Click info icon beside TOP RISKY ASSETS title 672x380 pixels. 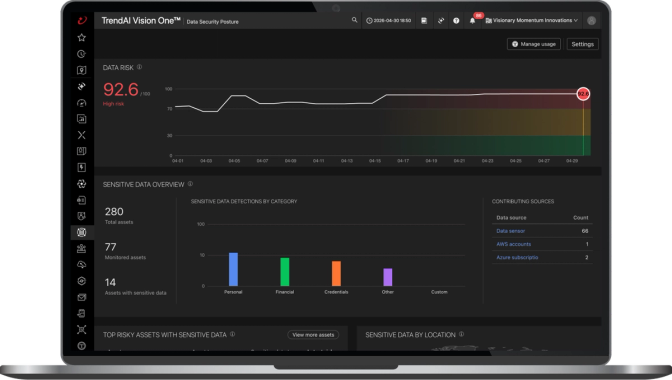click(x=232, y=335)
